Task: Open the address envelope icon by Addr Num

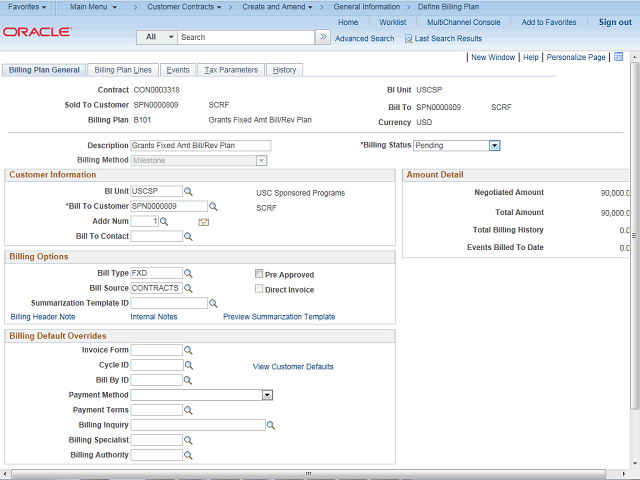Action: [204, 221]
